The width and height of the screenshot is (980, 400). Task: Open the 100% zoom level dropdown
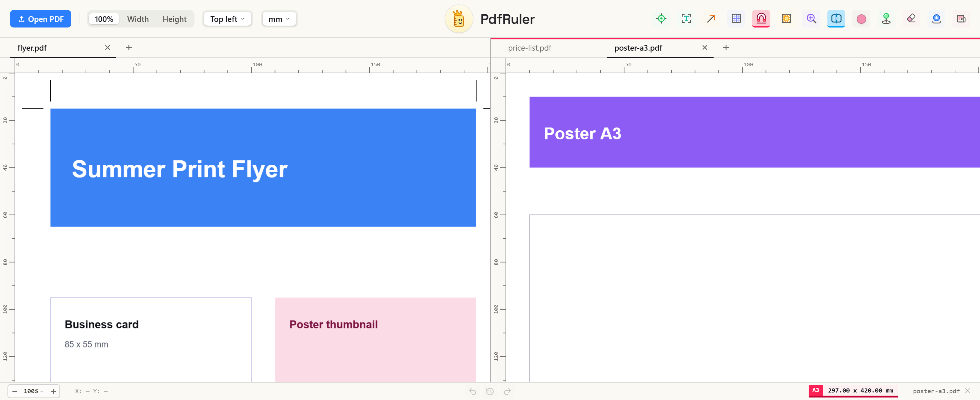33,391
